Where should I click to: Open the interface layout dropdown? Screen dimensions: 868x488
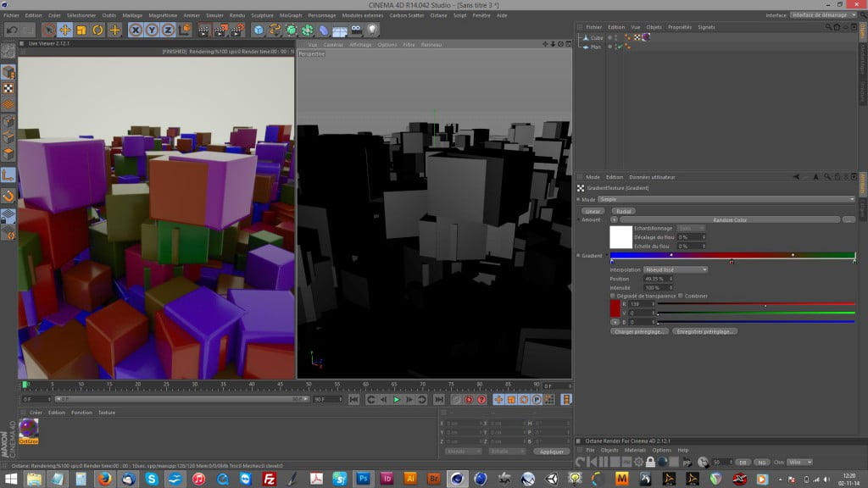coord(822,15)
